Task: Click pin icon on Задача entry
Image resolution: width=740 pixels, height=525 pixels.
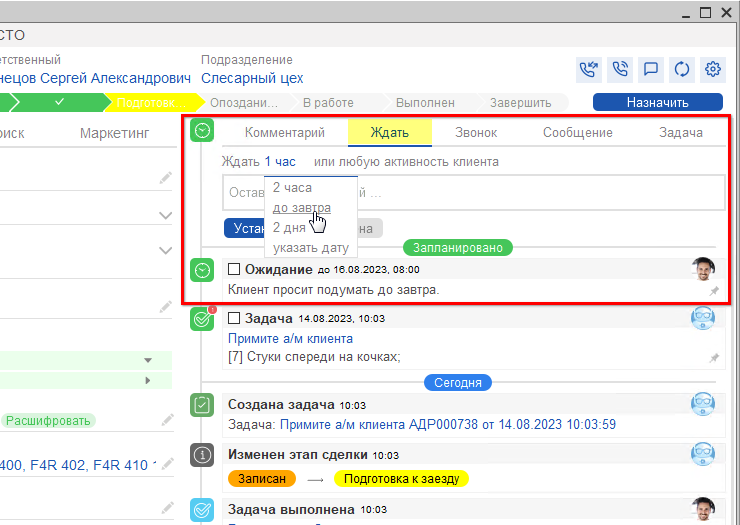Action: [714, 358]
